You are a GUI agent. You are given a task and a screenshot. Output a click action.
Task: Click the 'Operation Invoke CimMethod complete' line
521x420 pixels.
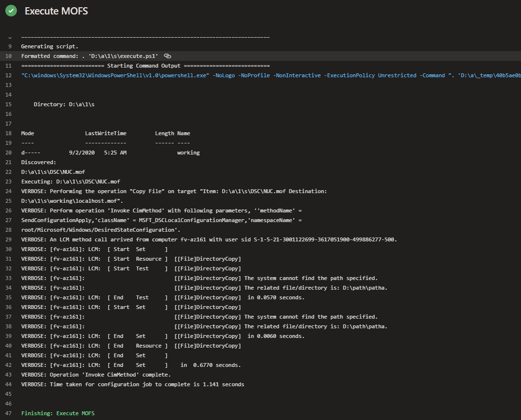96,375
